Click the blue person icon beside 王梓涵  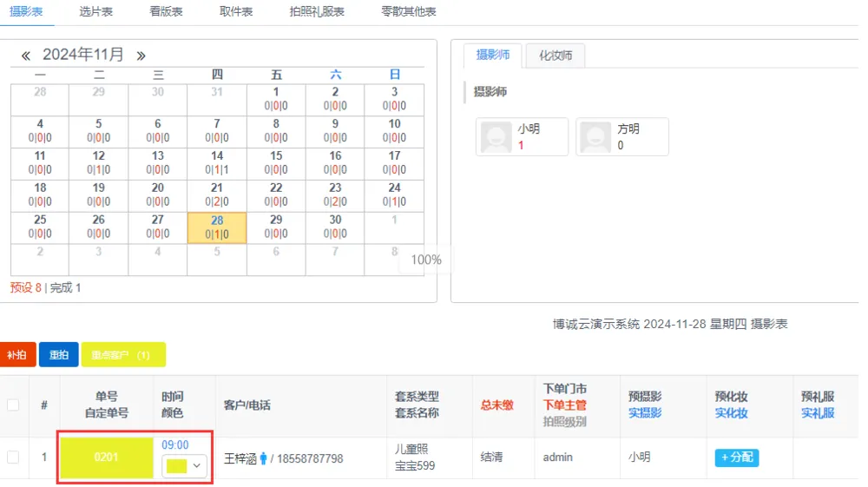click(x=263, y=458)
